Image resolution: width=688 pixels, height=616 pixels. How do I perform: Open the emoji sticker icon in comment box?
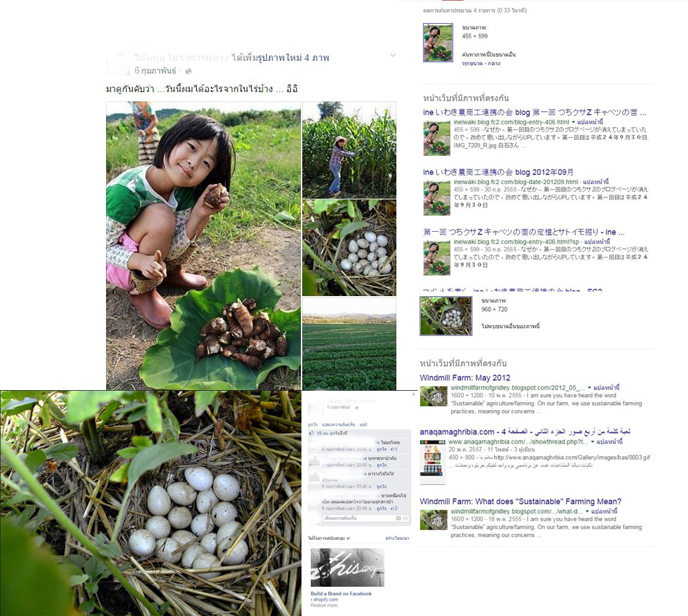point(406,518)
